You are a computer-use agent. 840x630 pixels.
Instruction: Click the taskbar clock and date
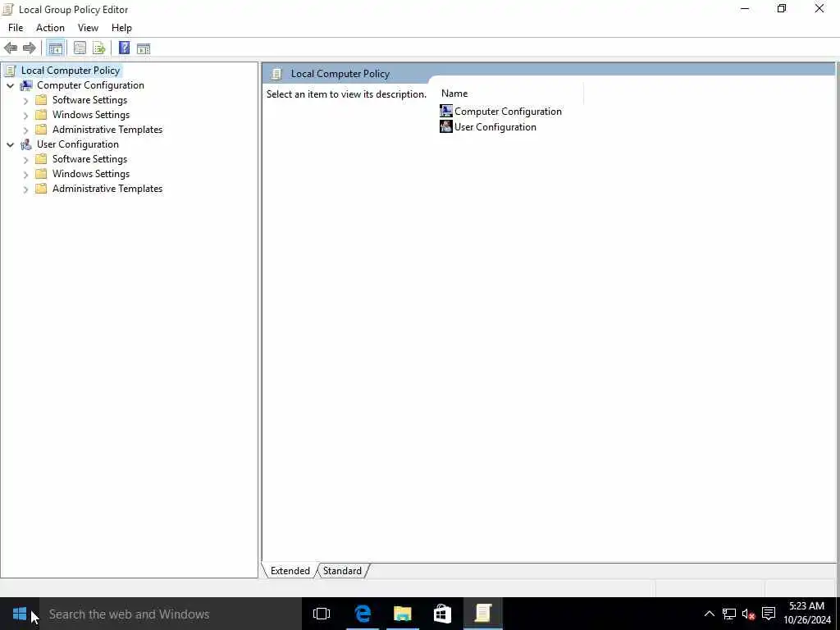807,614
